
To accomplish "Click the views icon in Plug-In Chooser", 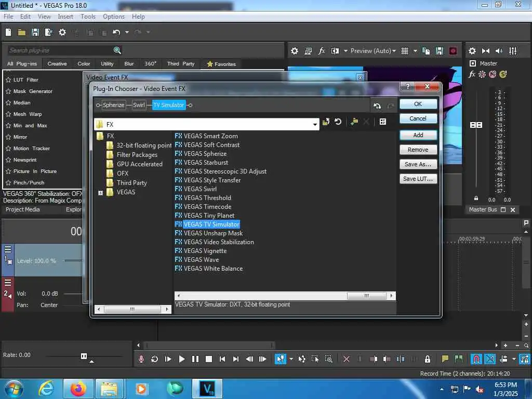I will click(x=383, y=122).
